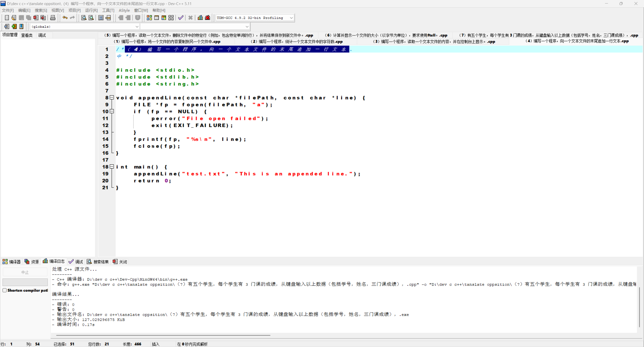Undo the last edit

[65, 18]
